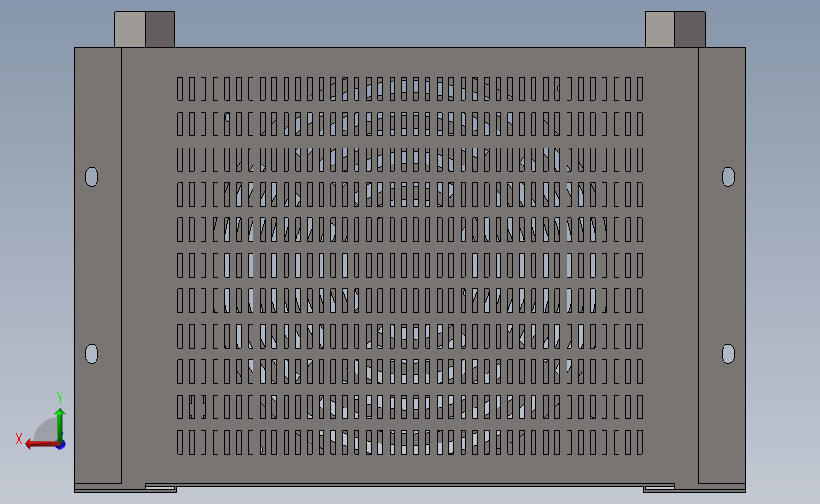This screenshot has width=820, height=504.
Task: Select the upper mounting hole on right flange
Action: click(x=728, y=177)
